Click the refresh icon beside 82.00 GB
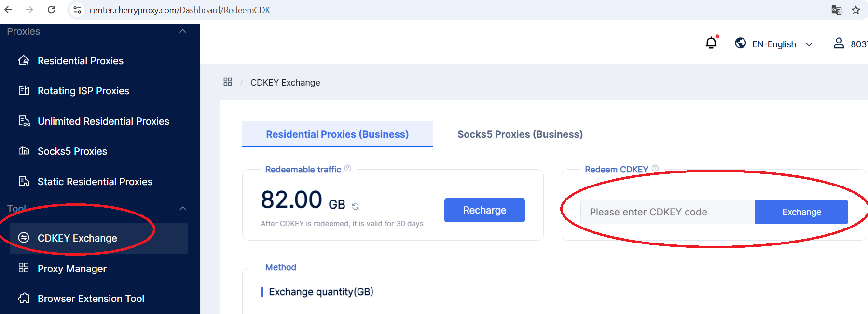The width and height of the screenshot is (868, 314). tap(356, 206)
